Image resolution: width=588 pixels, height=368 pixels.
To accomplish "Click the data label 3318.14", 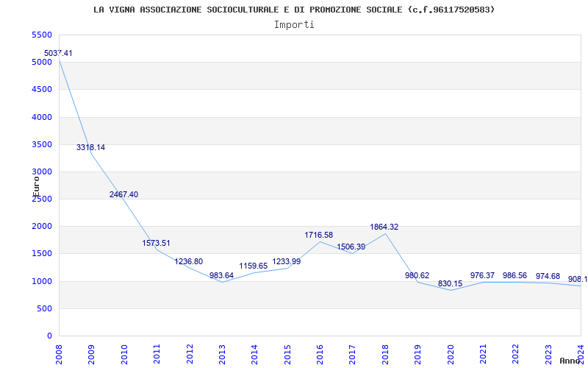I will (x=90, y=148).
